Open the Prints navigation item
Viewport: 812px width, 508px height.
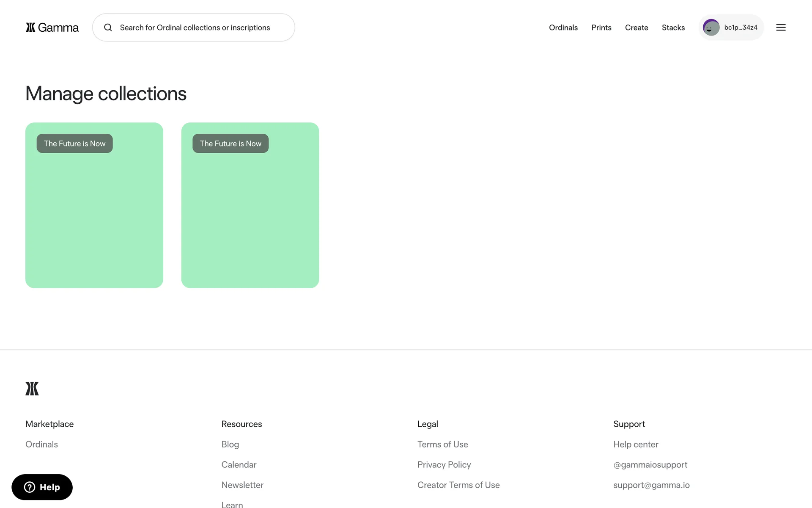[x=601, y=28]
